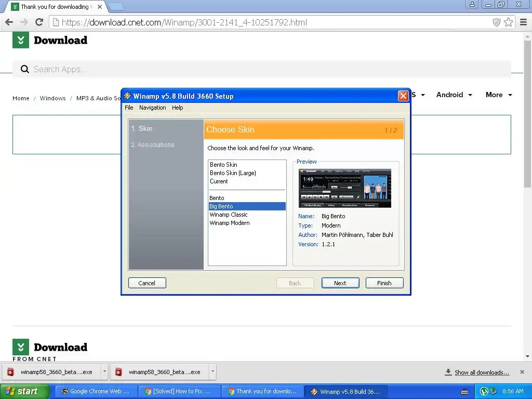Image resolution: width=532 pixels, height=399 pixels.
Task: Click the Next button
Action: pos(340,283)
